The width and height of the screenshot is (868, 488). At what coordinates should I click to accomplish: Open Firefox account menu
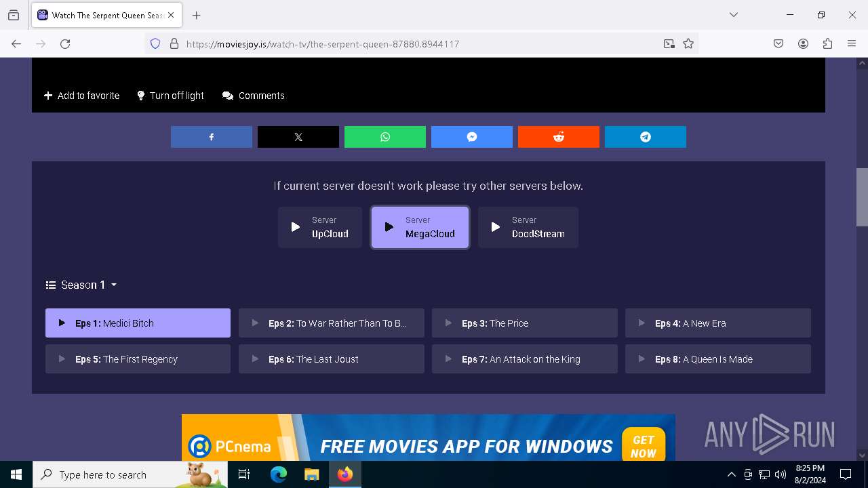click(x=803, y=43)
